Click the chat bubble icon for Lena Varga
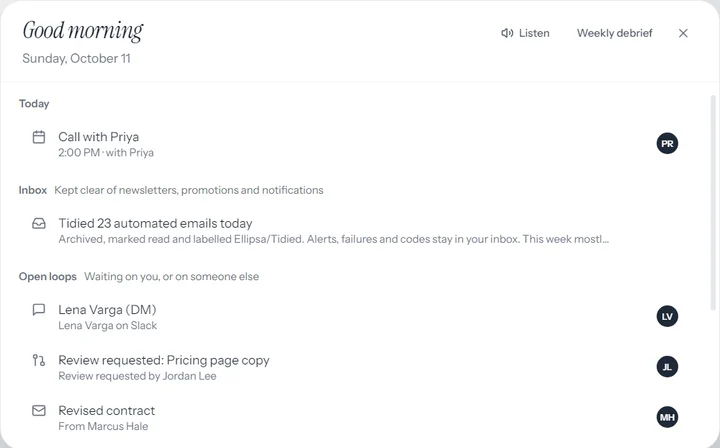Screen dimensions: 720x448 39,310
